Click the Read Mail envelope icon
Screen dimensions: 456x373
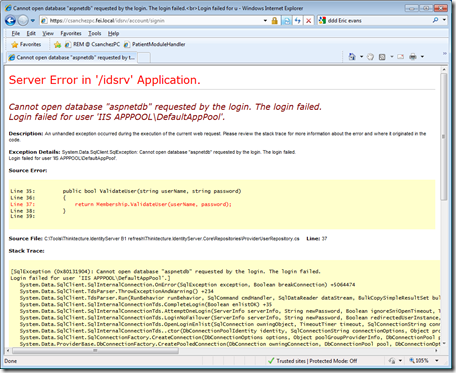400,57
